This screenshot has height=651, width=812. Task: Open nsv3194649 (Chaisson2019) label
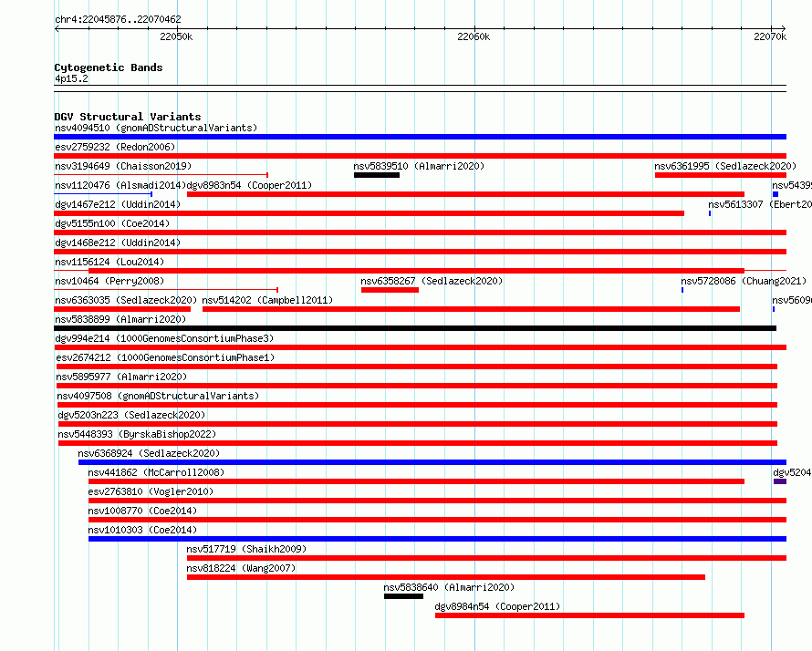point(123,166)
